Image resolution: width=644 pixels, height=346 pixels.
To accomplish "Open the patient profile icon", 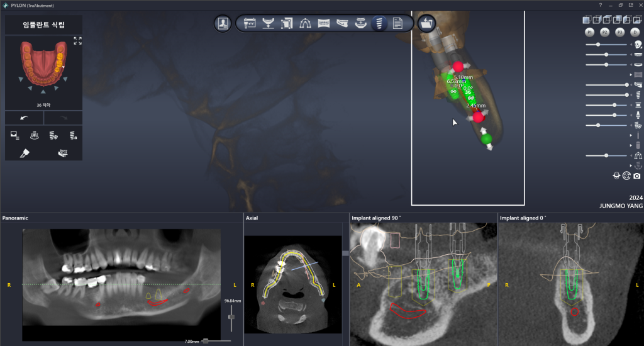I will pyautogui.click(x=223, y=24).
